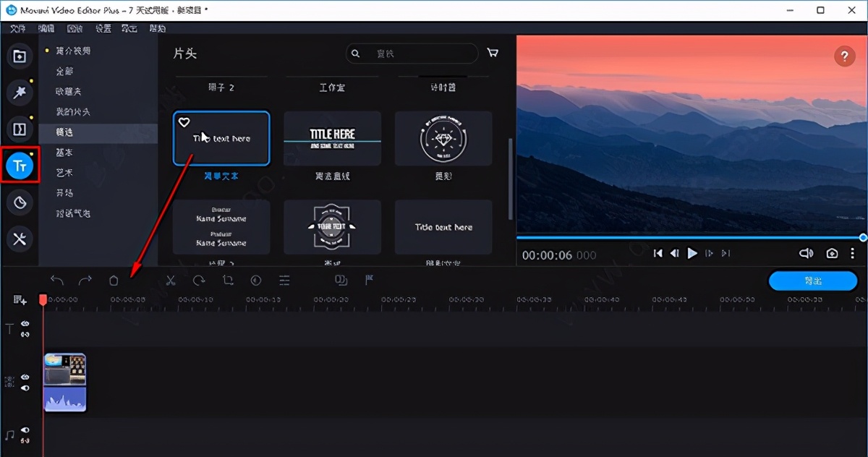The height and width of the screenshot is (457, 868).
Task: Open the transitions panel in the sidebar
Action: tap(20, 129)
